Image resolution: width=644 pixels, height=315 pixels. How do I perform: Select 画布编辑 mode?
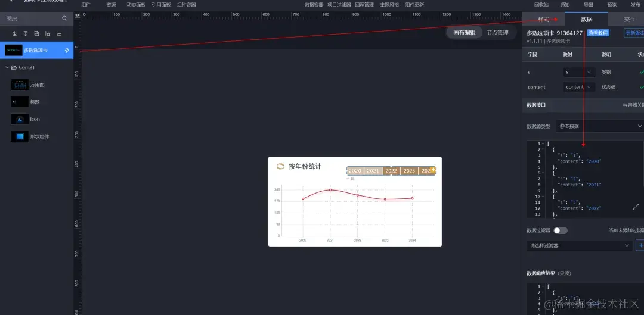tap(465, 33)
